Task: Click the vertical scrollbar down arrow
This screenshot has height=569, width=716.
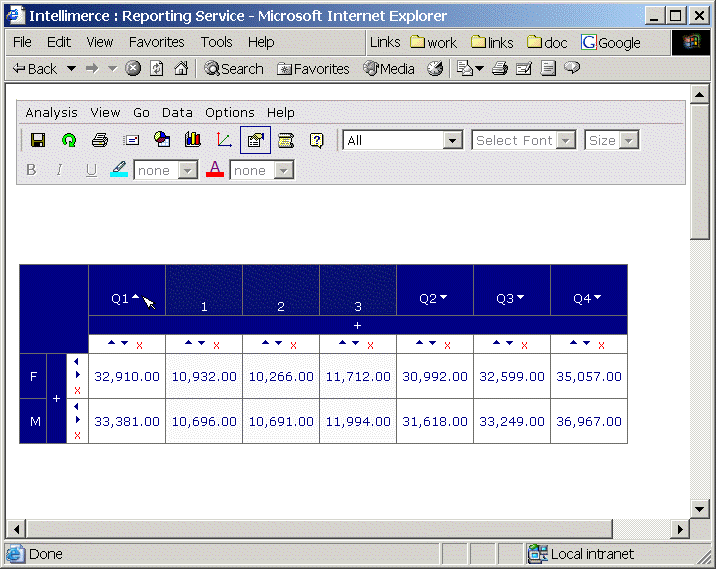Action: (x=700, y=508)
